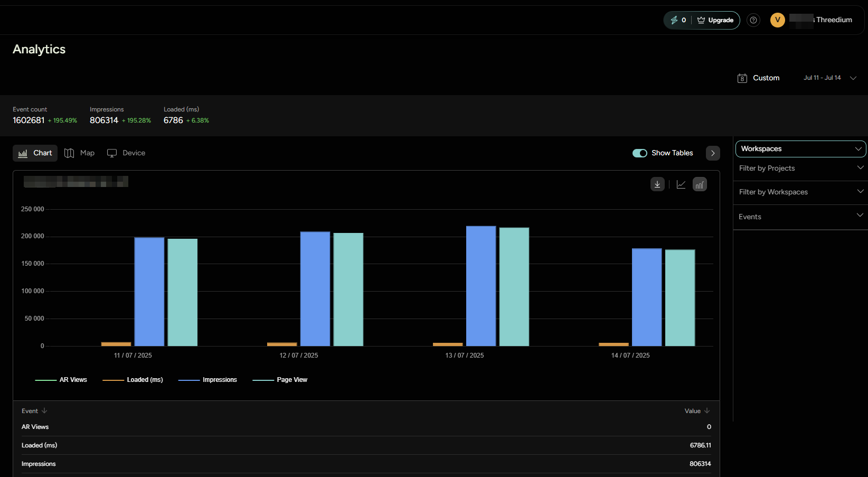868x477 pixels.
Task: Open the help question-mark icon
Action: [753, 20]
